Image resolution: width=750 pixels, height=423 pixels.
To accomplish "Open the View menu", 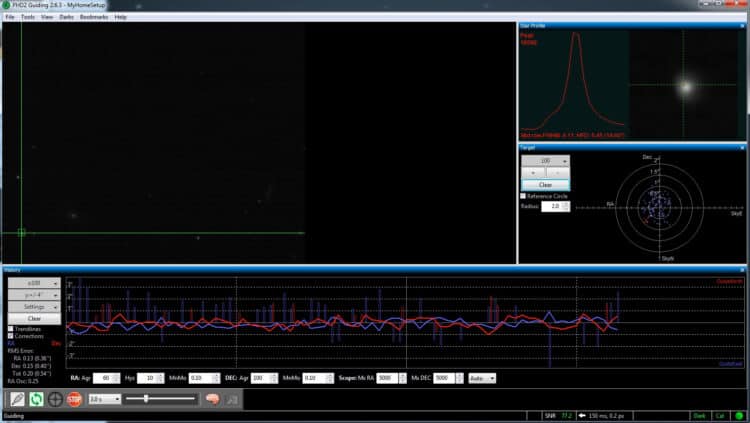I will (47, 17).
